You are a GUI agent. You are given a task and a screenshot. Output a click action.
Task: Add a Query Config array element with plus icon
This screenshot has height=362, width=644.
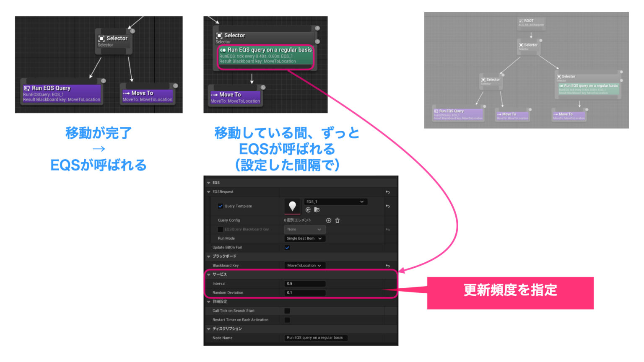coord(329,220)
